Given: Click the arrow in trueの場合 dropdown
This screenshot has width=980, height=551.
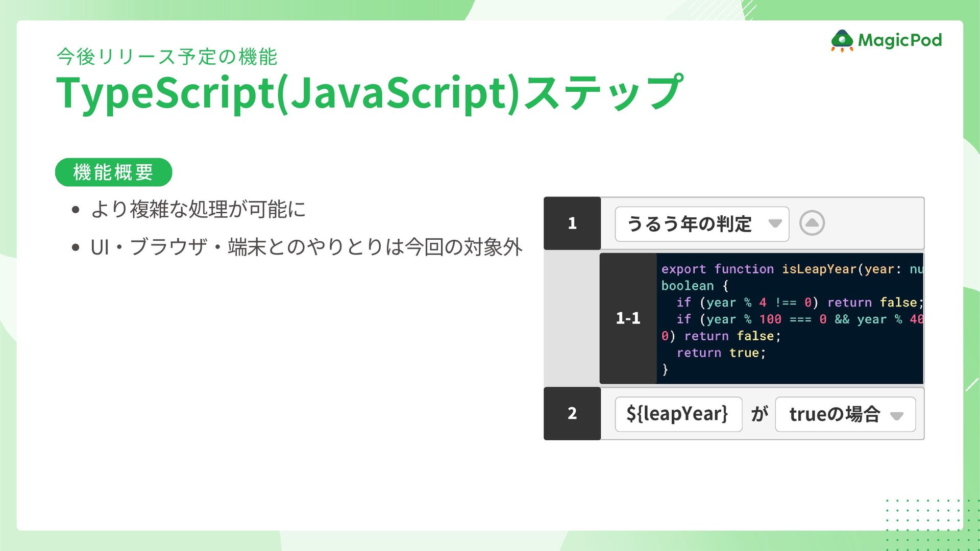Looking at the screenshot, I should (897, 415).
